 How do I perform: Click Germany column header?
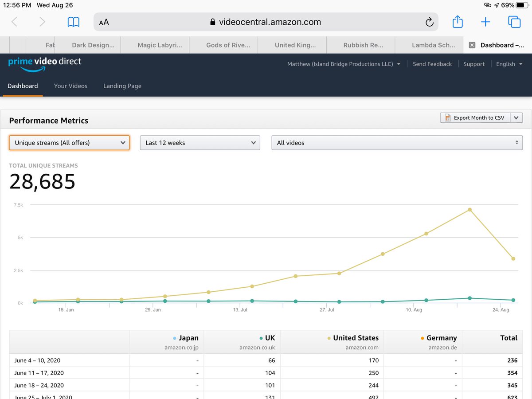coord(423,342)
